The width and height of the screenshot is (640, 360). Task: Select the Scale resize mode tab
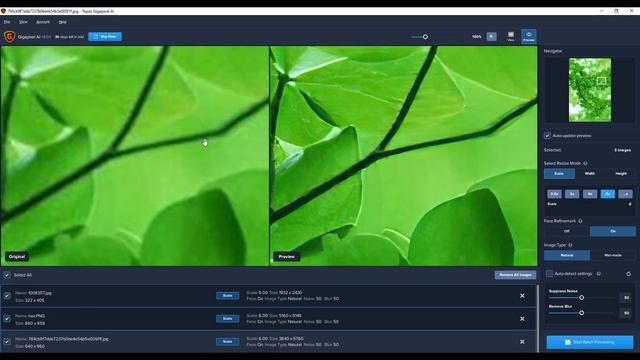point(559,173)
